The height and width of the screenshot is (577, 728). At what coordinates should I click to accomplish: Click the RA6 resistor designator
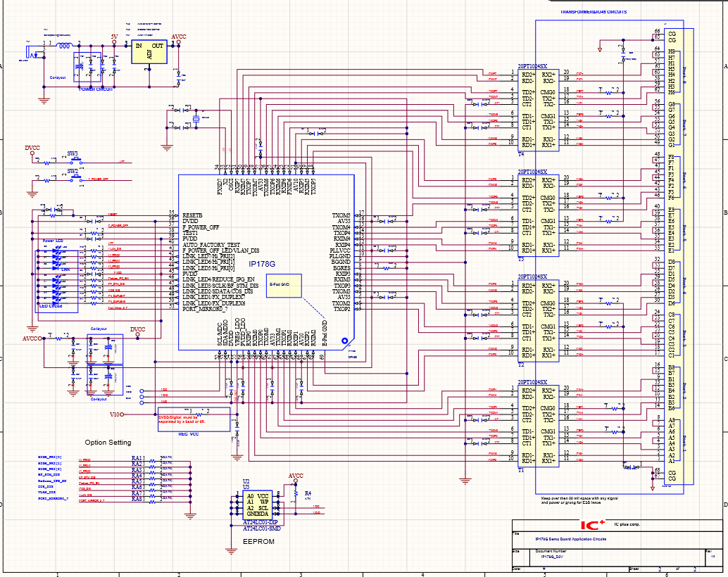click(x=137, y=488)
